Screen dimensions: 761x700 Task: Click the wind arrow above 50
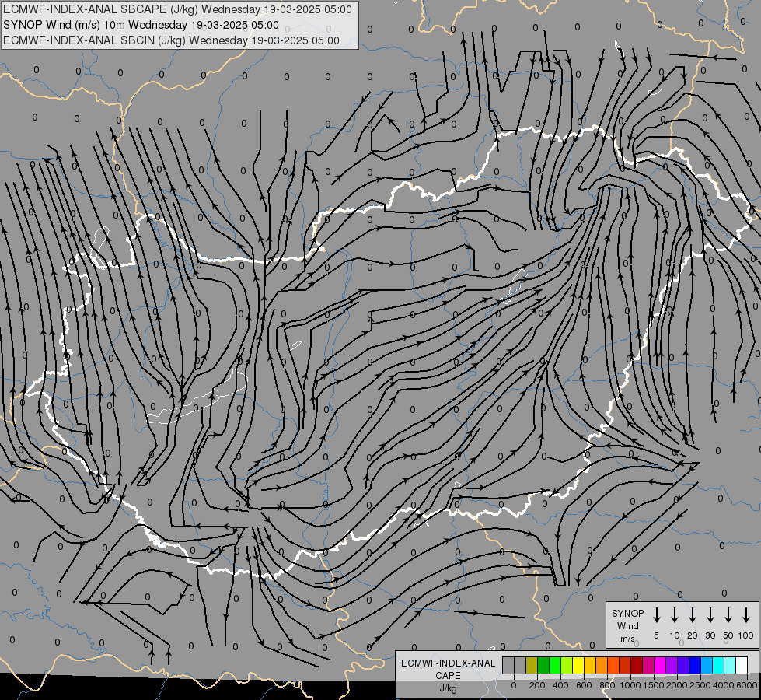coord(728,615)
